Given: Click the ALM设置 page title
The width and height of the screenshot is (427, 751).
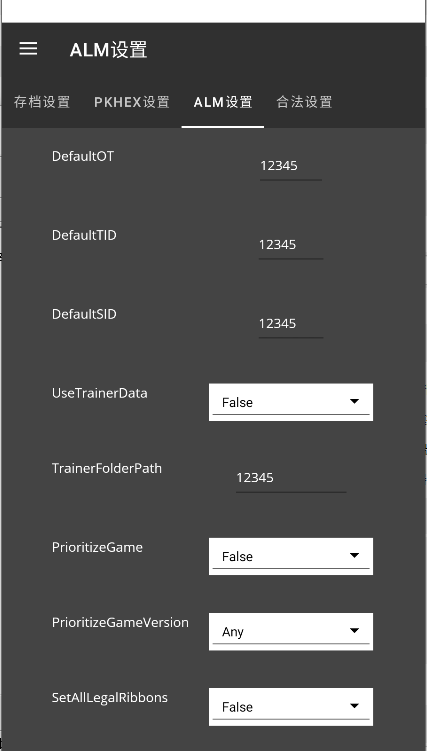Looking at the screenshot, I should tap(108, 50).
